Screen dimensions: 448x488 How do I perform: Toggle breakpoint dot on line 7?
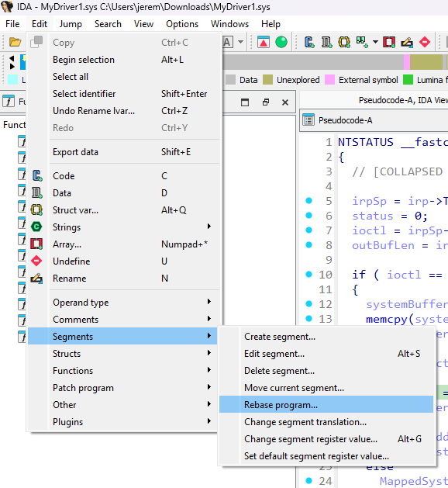308,230
